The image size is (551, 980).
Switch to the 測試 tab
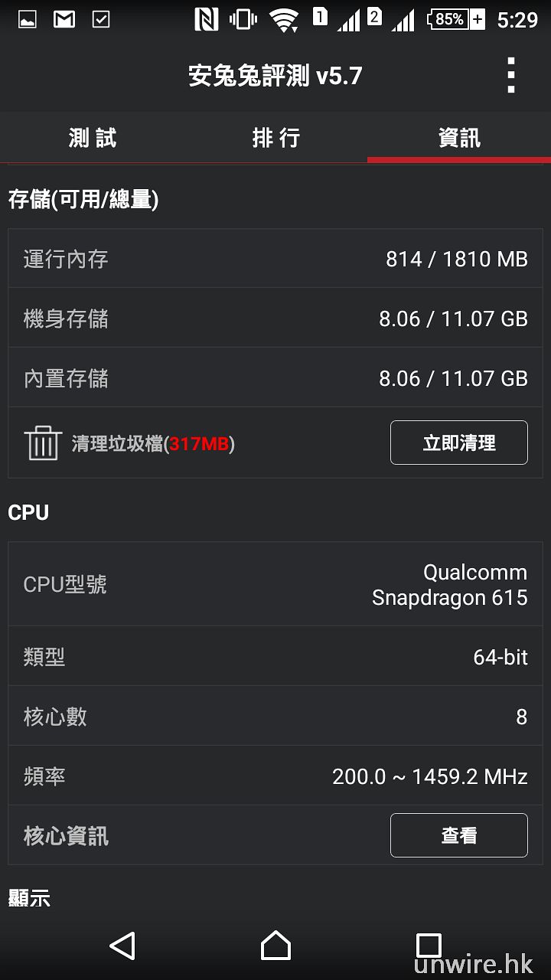click(92, 138)
